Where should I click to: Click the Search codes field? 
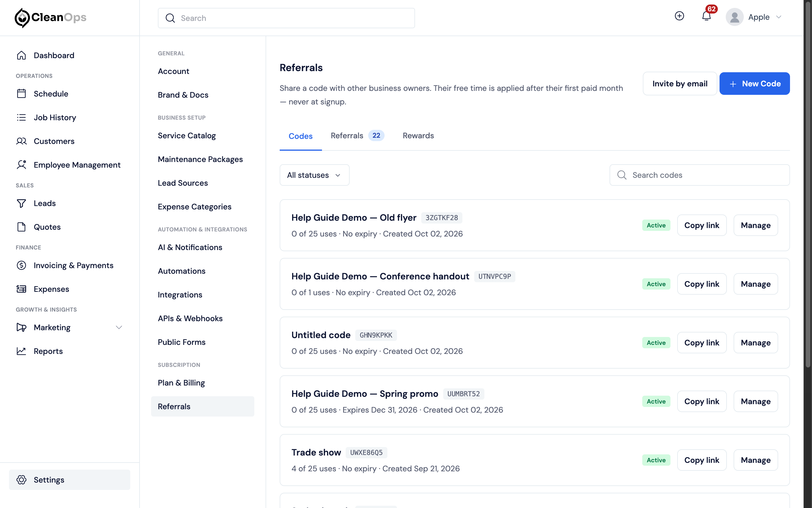pyautogui.click(x=700, y=175)
